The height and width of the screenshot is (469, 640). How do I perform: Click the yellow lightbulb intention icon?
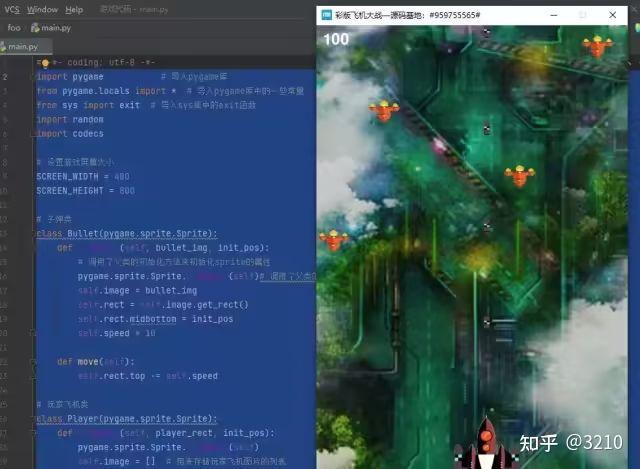pos(45,63)
